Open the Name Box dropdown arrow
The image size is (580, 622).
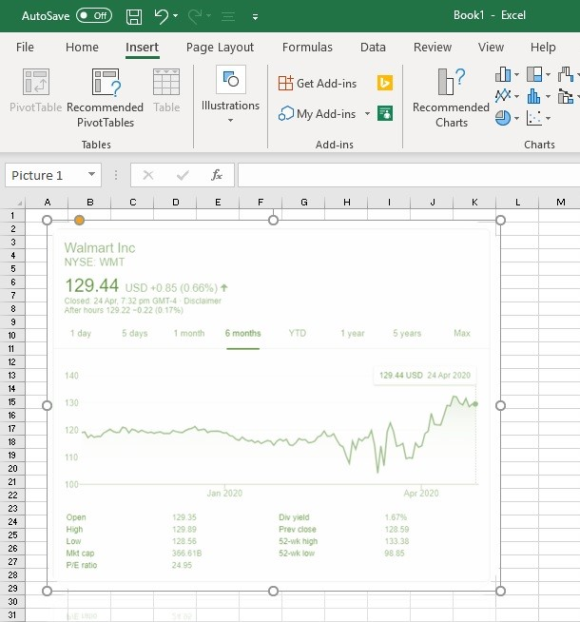click(x=92, y=175)
